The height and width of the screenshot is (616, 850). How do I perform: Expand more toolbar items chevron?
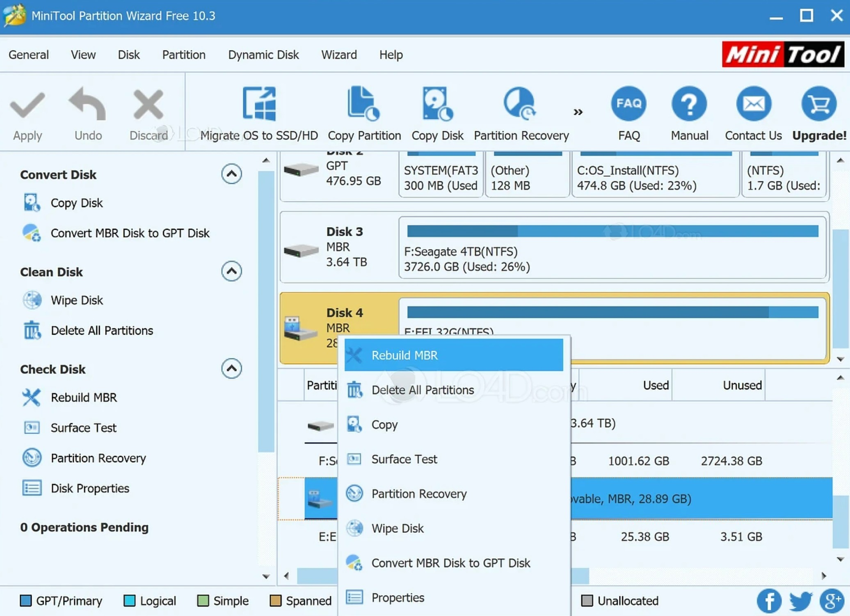pyautogui.click(x=578, y=112)
